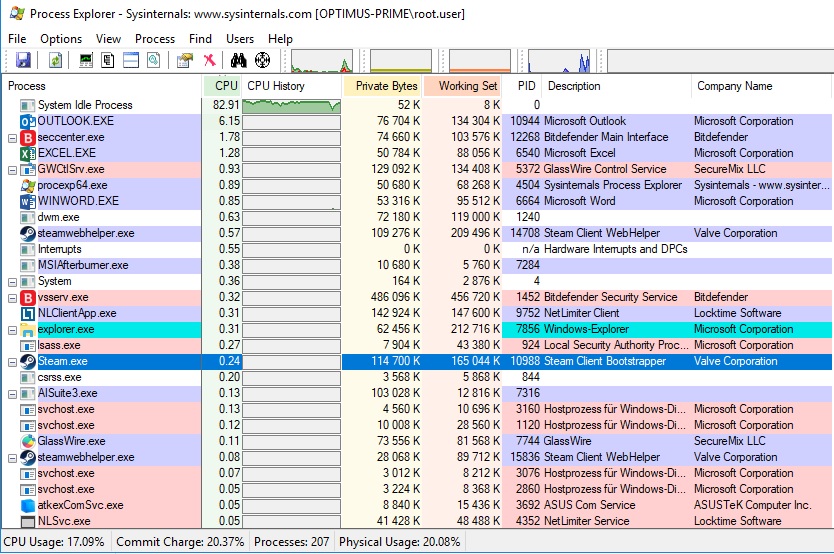Click the red X Kill Process icon

pos(210,60)
